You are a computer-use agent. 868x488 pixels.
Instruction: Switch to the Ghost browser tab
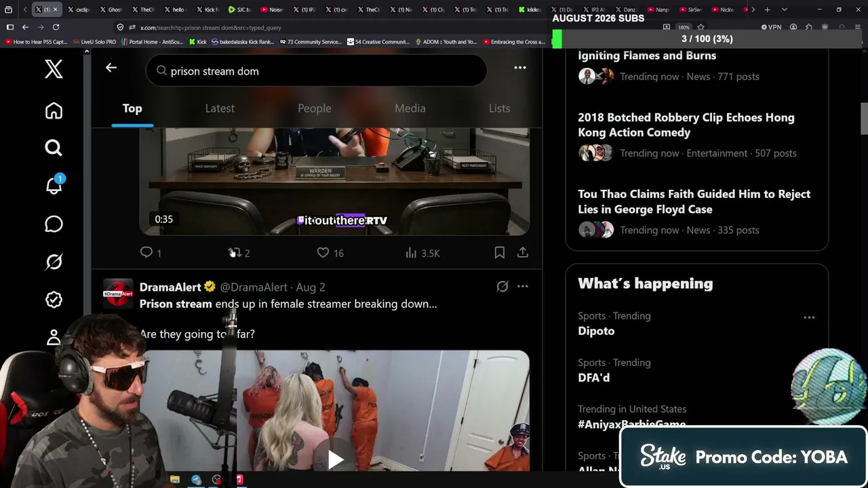pyautogui.click(x=111, y=9)
